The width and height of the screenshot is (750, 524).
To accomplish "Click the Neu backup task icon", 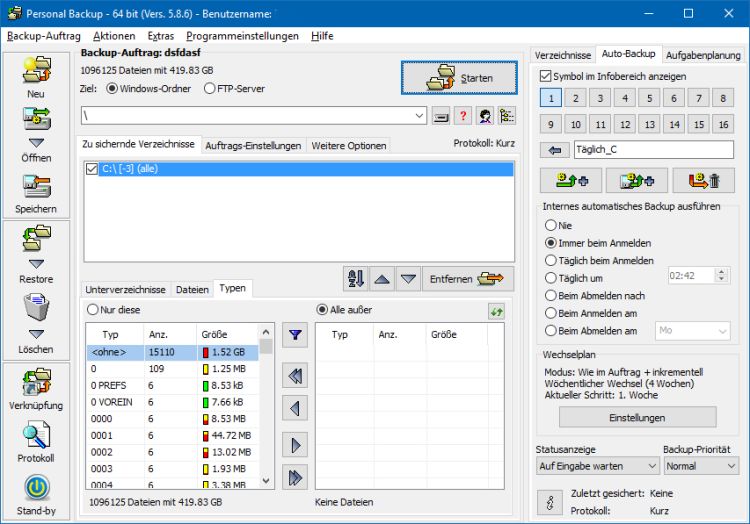I will [x=36, y=70].
